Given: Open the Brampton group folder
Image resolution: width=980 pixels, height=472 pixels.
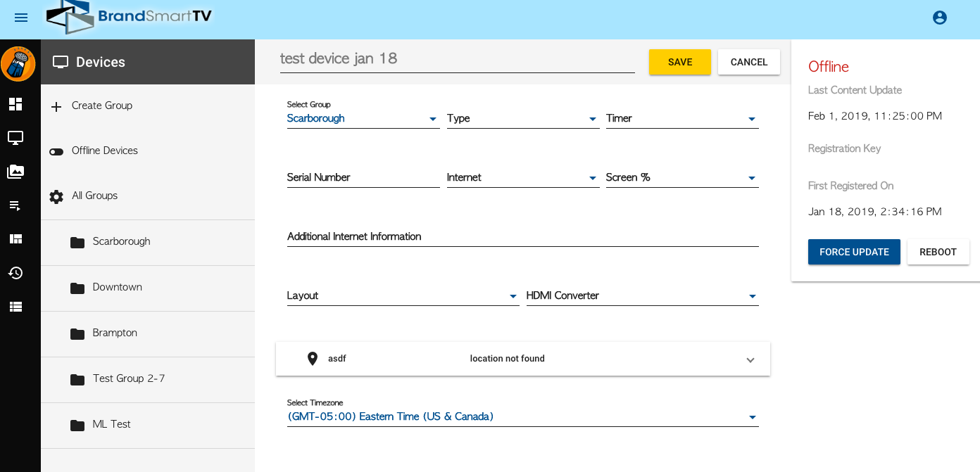Looking at the screenshot, I should [x=115, y=333].
